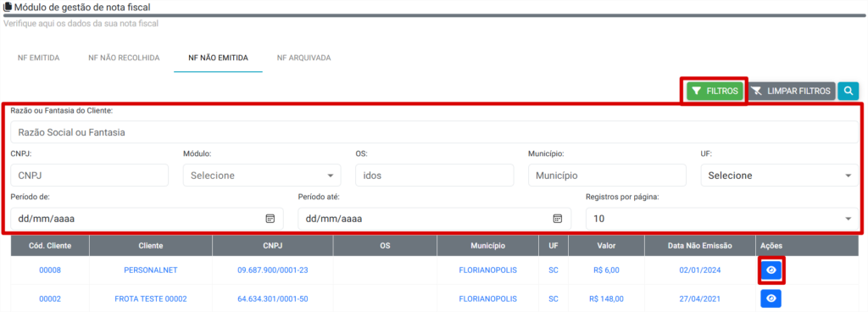Switch to NF NÃO RECOLHIDA tab
This screenshot has height=312, width=868.
click(124, 58)
